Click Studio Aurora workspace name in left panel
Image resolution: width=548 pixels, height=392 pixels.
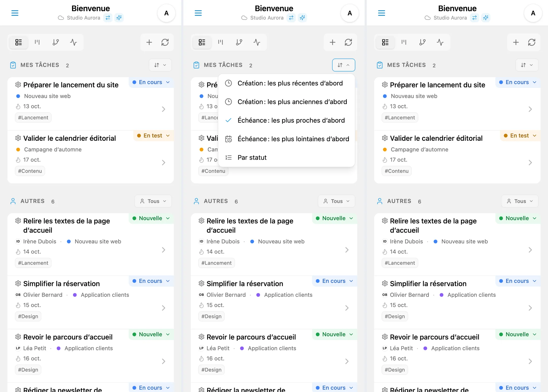point(83,18)
